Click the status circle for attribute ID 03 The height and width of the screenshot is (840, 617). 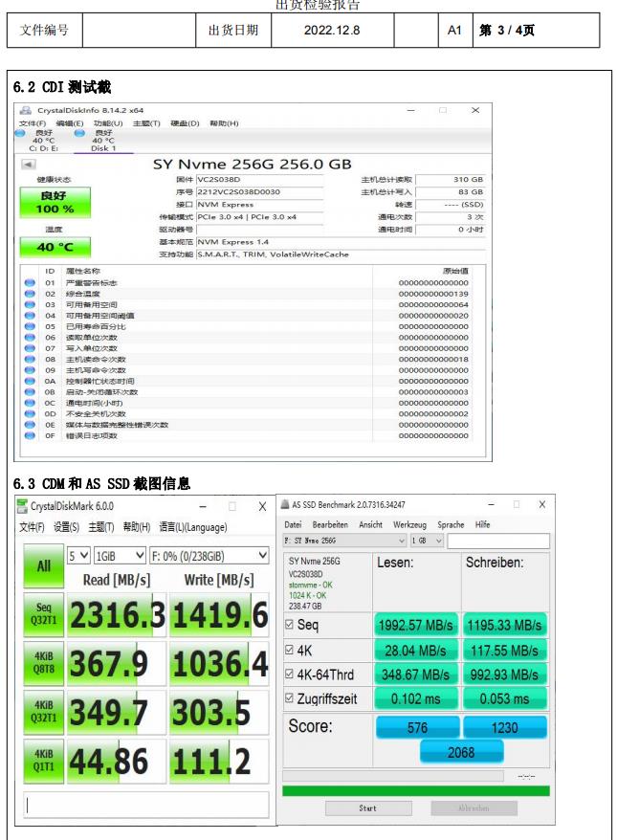30,305
